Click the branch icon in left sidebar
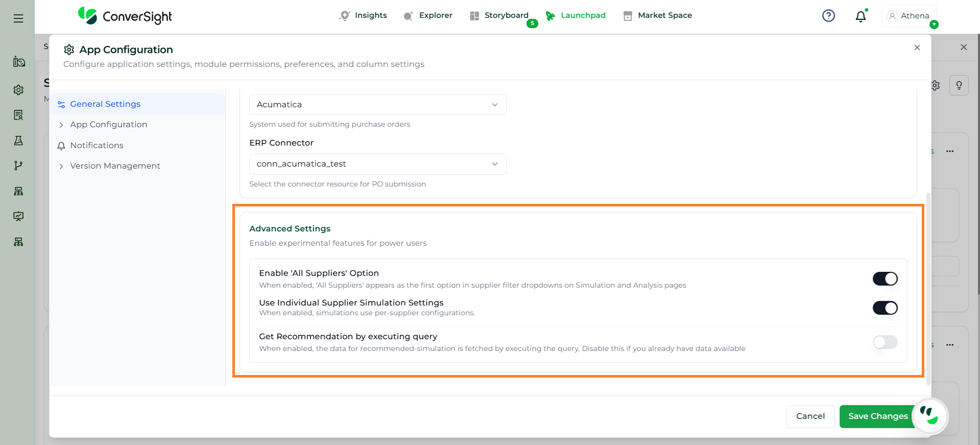Screen dimensions: 980x445 18,166
